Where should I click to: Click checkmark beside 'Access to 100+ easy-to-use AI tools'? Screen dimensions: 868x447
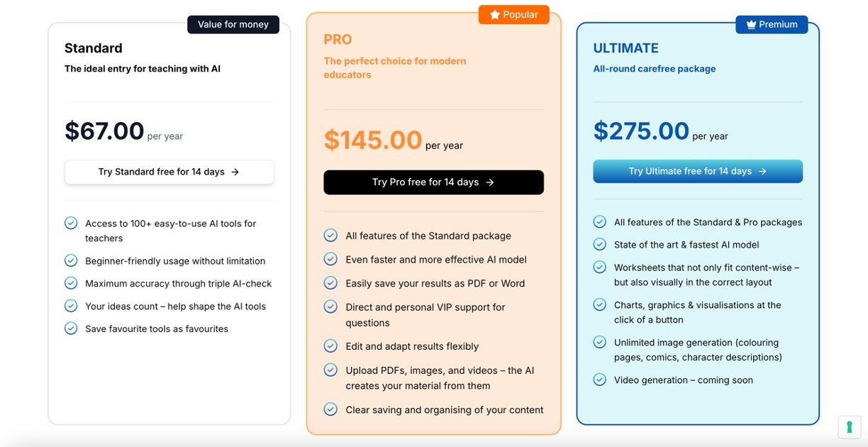point(71,223)
